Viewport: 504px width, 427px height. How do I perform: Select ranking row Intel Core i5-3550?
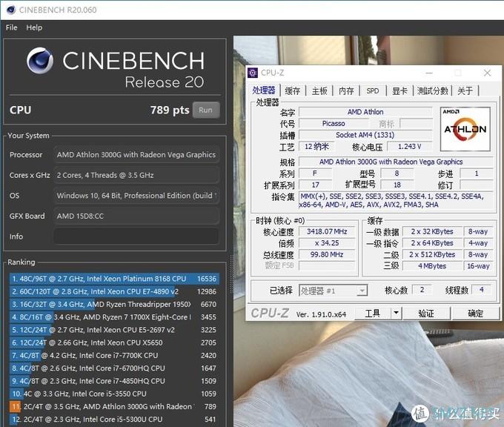(x=114, y=394)
